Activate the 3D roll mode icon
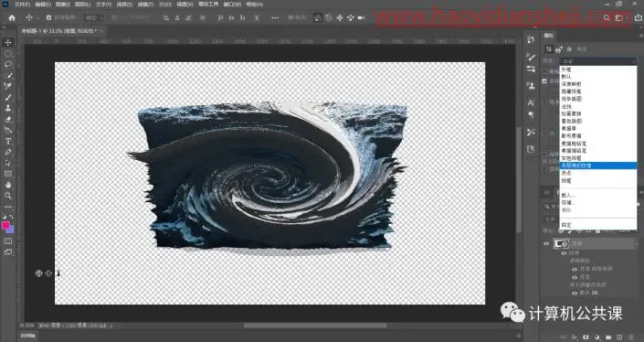The width and height of the screenshot is (644, 342). coord(328,17)
